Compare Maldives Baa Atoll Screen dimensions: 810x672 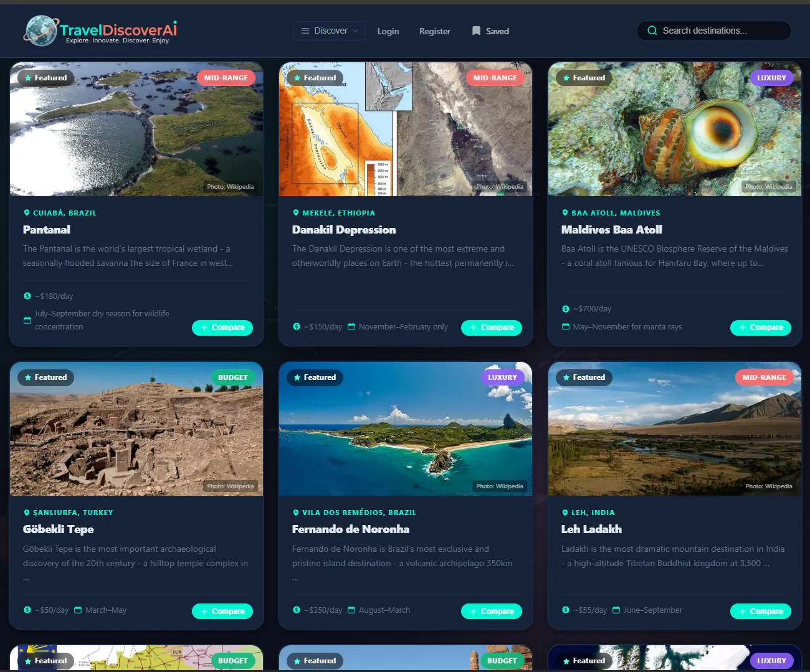pyautogui.click(x=761, y=328)
